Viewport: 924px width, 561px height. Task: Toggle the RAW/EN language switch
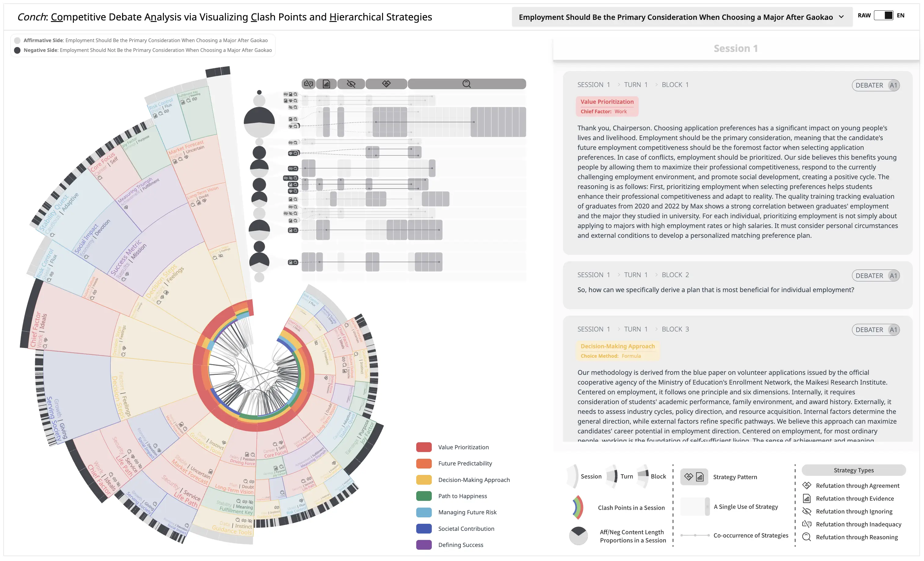coord(883,15)
